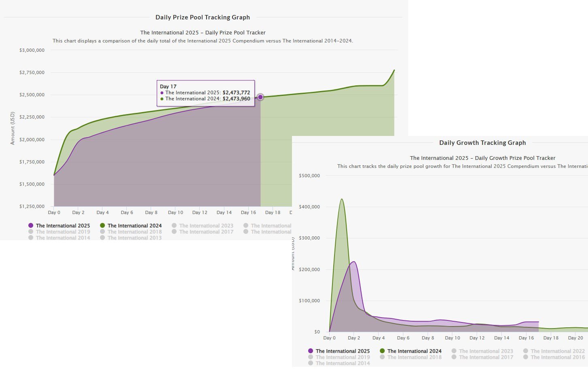Enable The International 2017 in top chart legend
The height and width of the screenshot is (369, 588).
202,232
